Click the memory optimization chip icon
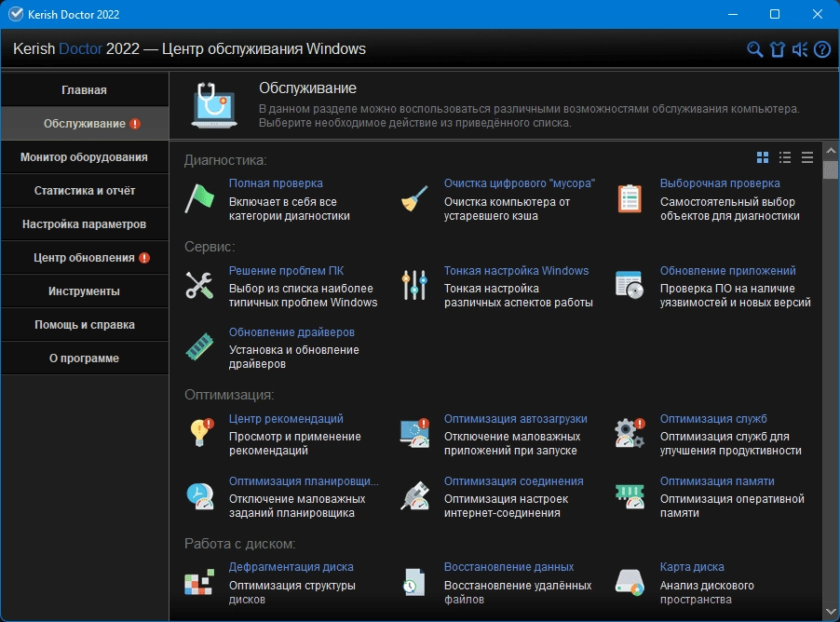 point(630,495)
